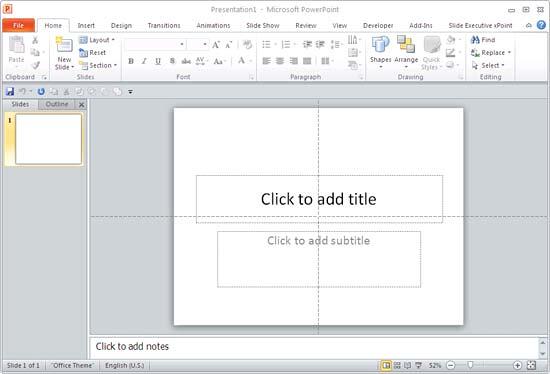Save with the floppy disk icon
The width and height of the screenshot is (550, 374).
(x=10, y=92)
